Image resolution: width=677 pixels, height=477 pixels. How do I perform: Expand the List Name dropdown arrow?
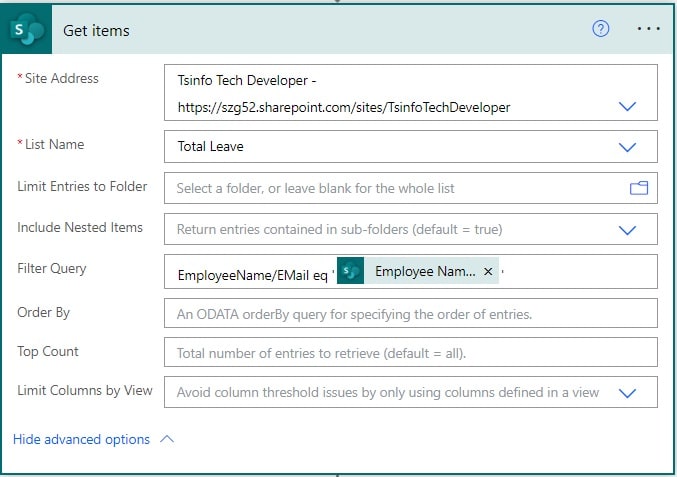[x=627, y=147]
